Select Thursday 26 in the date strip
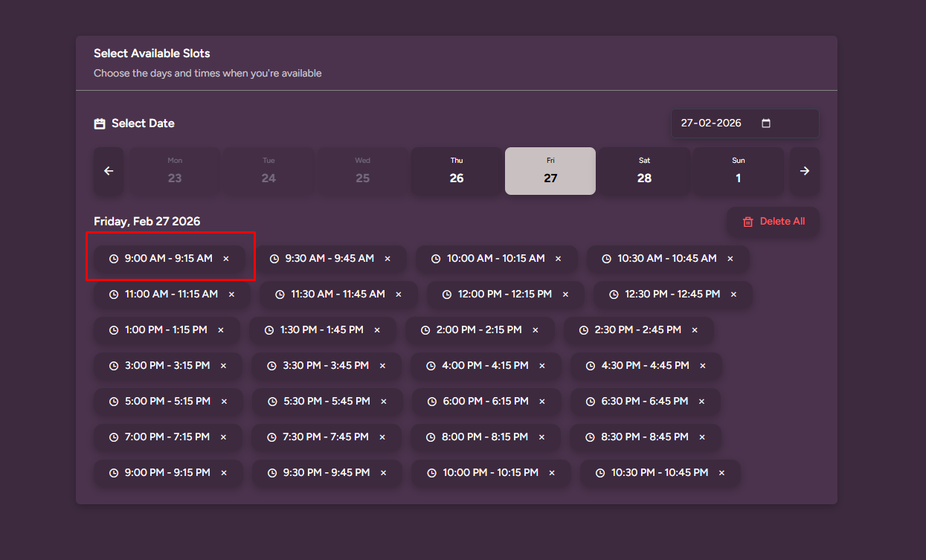The height and width of the screenshot is (560, 926). point(457,171)
